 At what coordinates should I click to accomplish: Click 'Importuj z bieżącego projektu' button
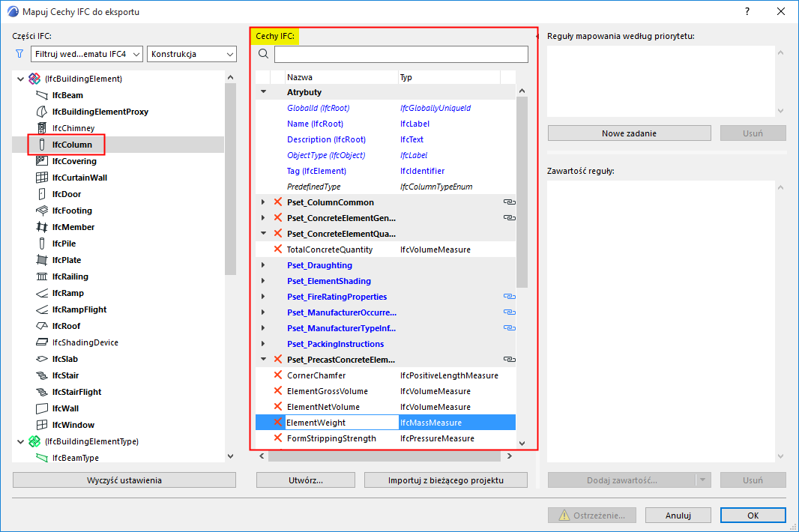click(x=446, y=480)
